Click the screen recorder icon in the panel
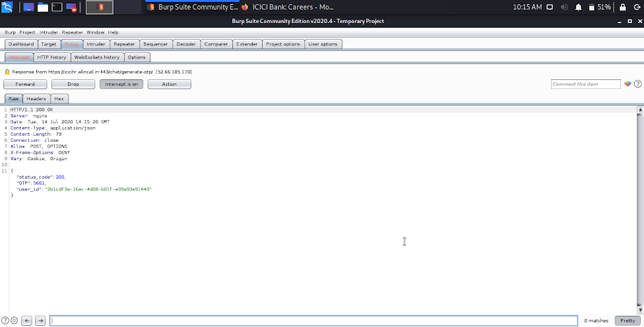This screenshot has height=327, width=644. (x=71, y=7)
